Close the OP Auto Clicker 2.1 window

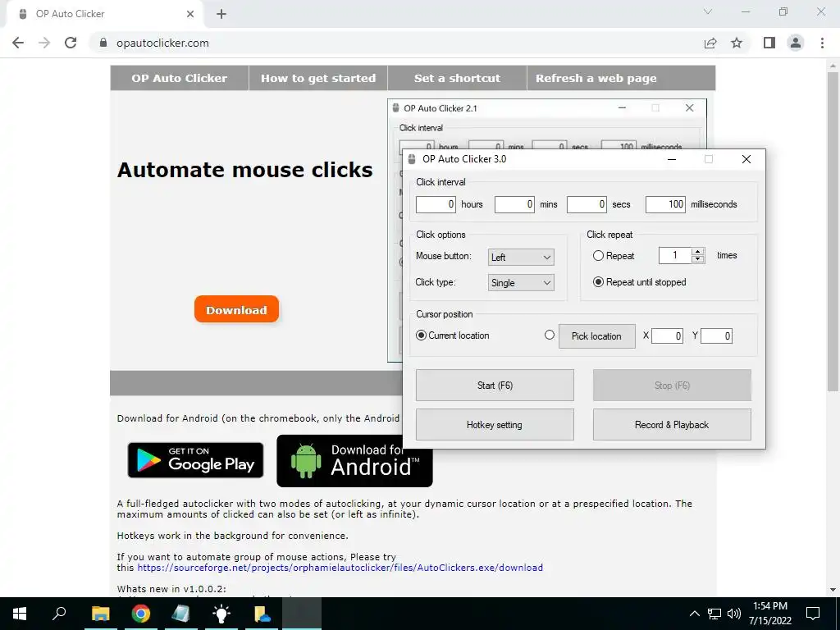pyautogui.click(x=689, y=108)
